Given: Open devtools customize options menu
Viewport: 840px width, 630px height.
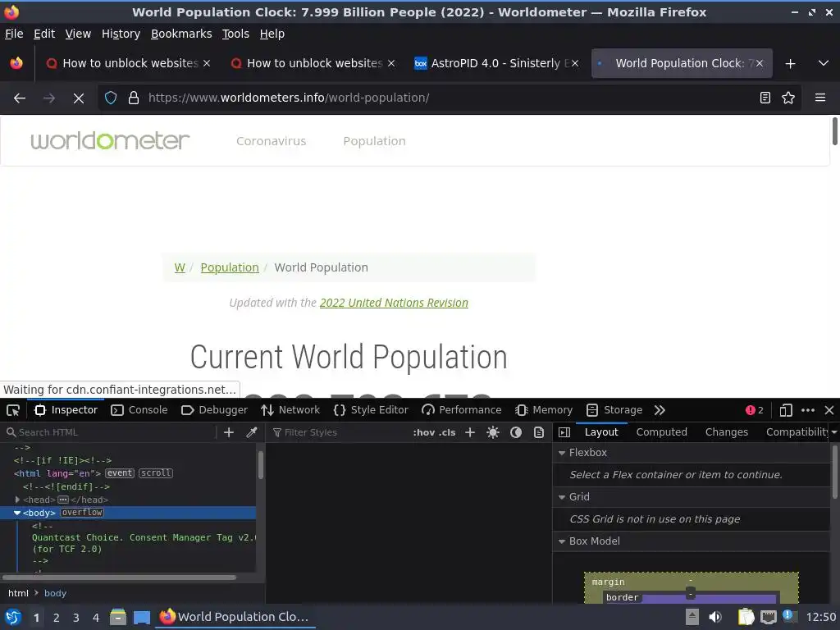Looking at the screenshot, I should tap(808, 410).
